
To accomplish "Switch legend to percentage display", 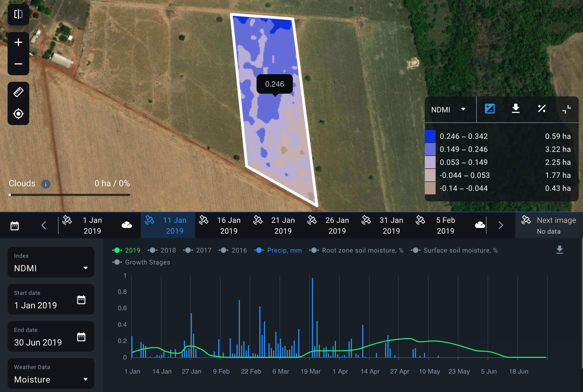I will pos(542,109).
